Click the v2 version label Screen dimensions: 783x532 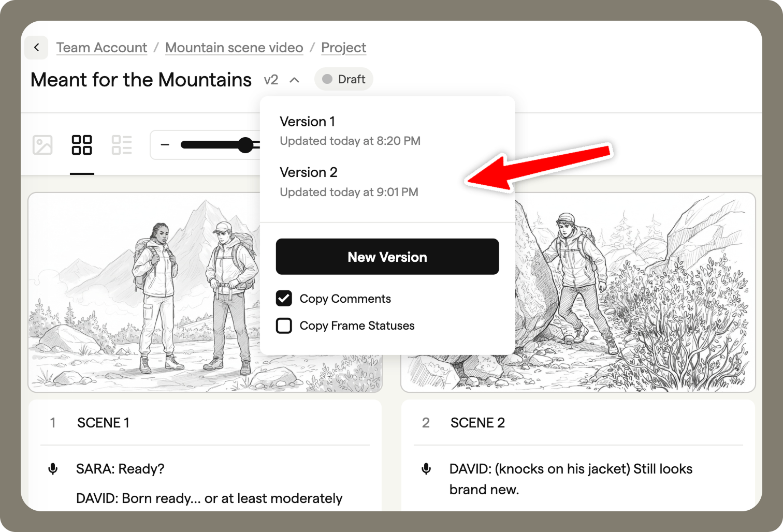(x=271, y=80)
